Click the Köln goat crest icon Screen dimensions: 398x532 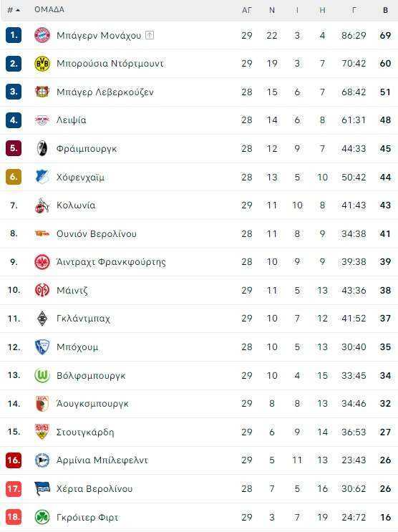(42, 205)
